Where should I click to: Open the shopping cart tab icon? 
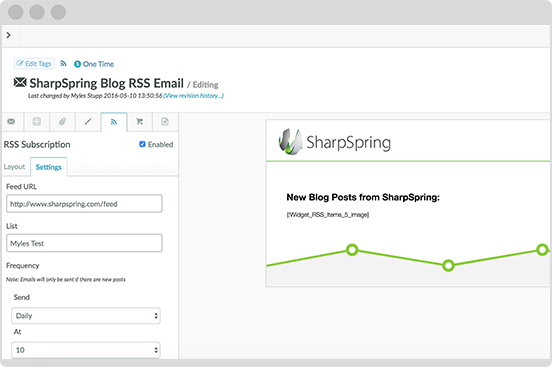139,121
